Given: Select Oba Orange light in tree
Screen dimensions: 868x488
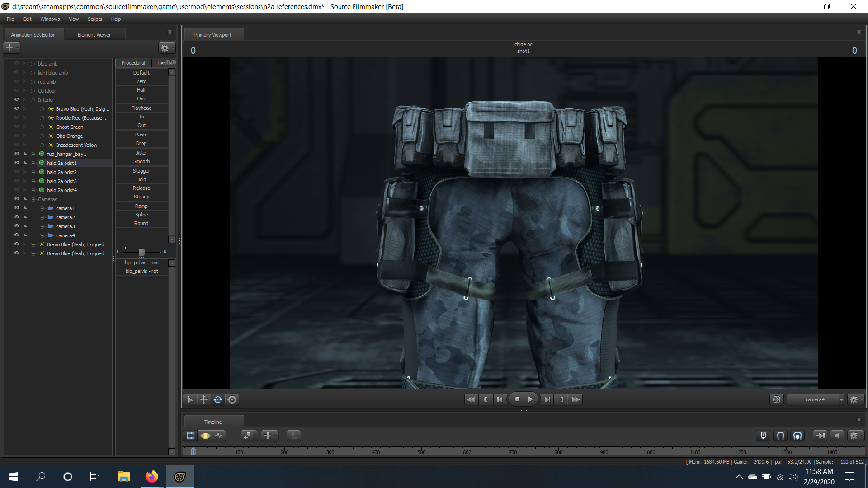Looking at the screenshot, I should pyautogui.click(x=69, y=136).
